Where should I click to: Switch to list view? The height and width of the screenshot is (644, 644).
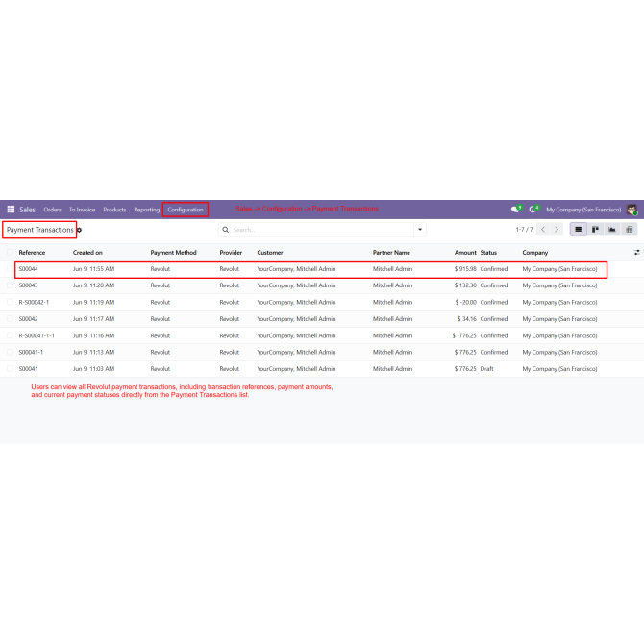[579, 230]
